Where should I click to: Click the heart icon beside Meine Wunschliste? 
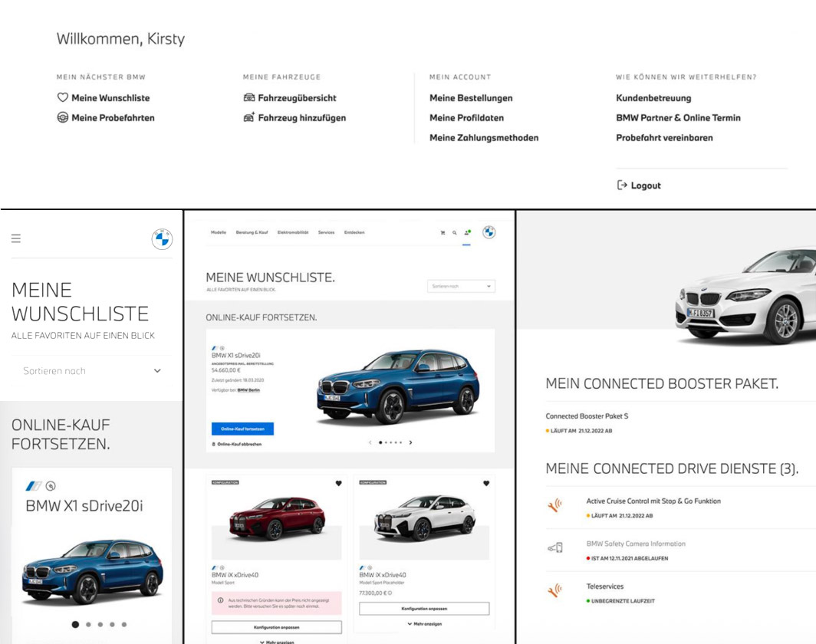62,97
